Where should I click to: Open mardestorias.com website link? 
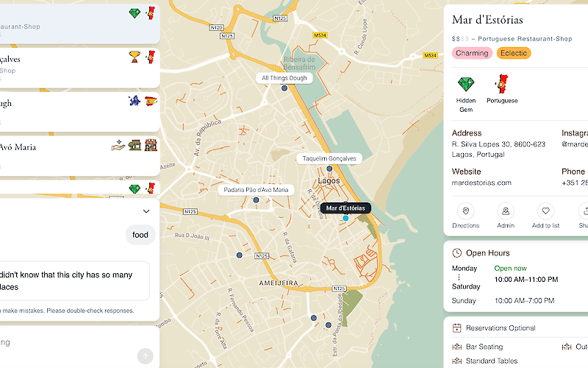pyautogui.click(x=481, y=183)
